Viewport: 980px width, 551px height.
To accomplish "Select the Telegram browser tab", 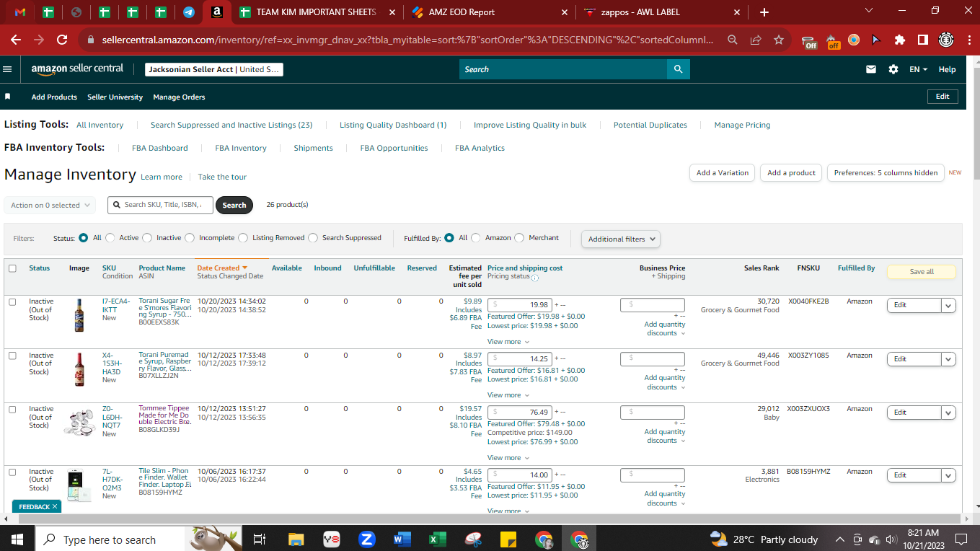I will [x=189, y=12].
